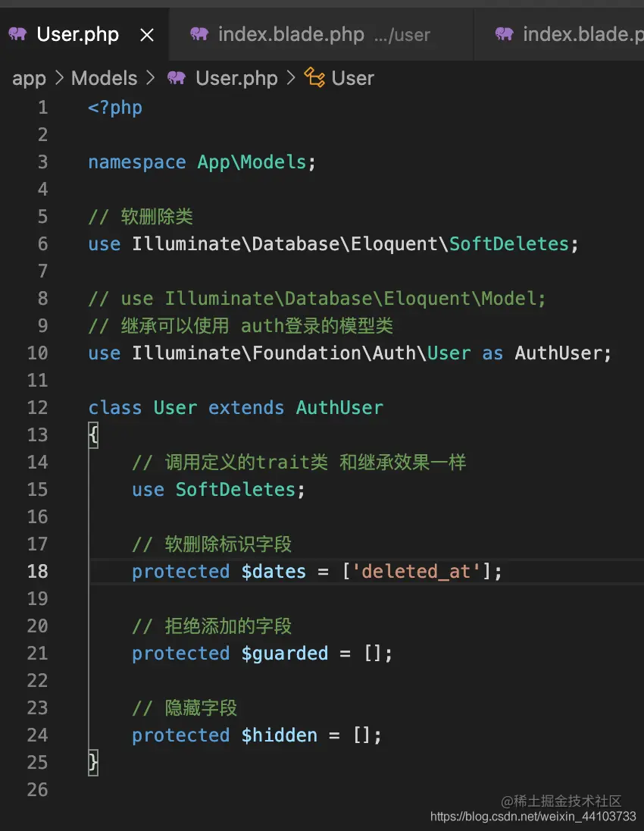The height and width of the screenshot is (831, 644).
Task: Click 'extends' keyword on line 12
Action: (x=245, y=408)
